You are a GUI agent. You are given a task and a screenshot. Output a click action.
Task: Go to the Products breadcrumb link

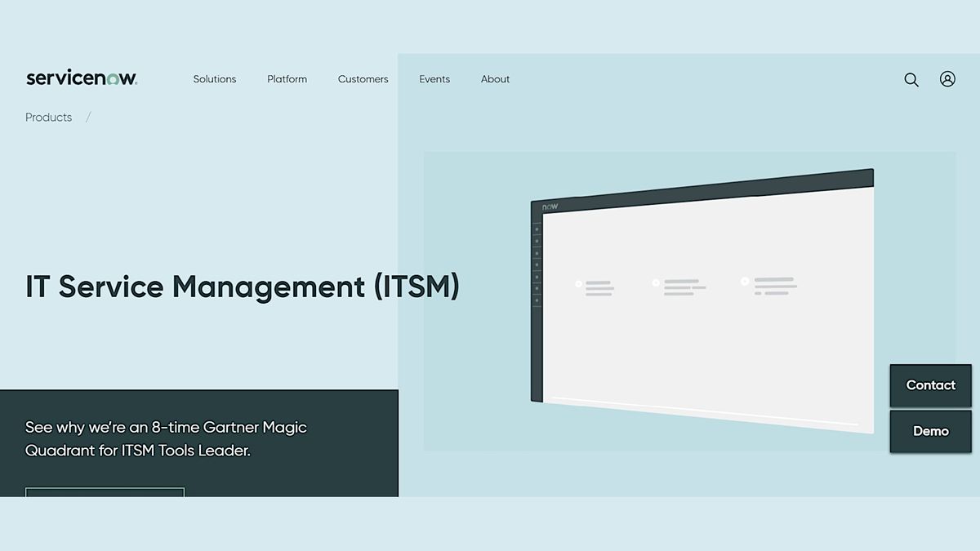tap(48, 118)
